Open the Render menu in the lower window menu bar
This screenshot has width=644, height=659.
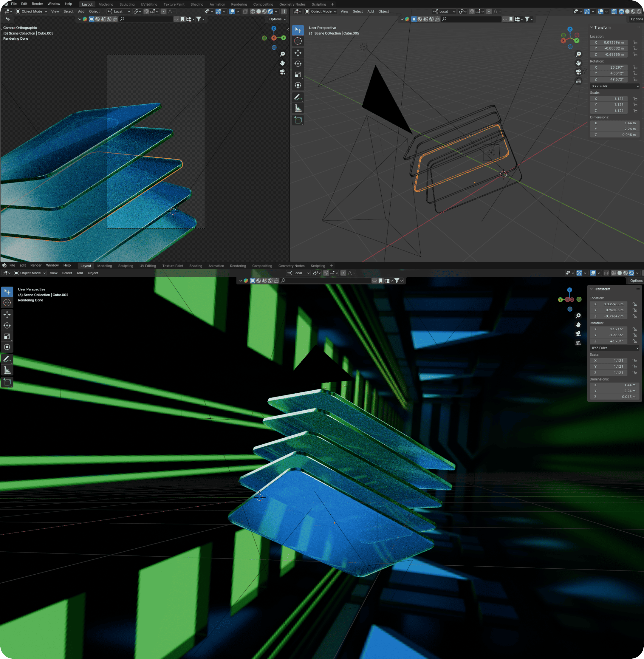pyautogui.click(x=36, y=265)
